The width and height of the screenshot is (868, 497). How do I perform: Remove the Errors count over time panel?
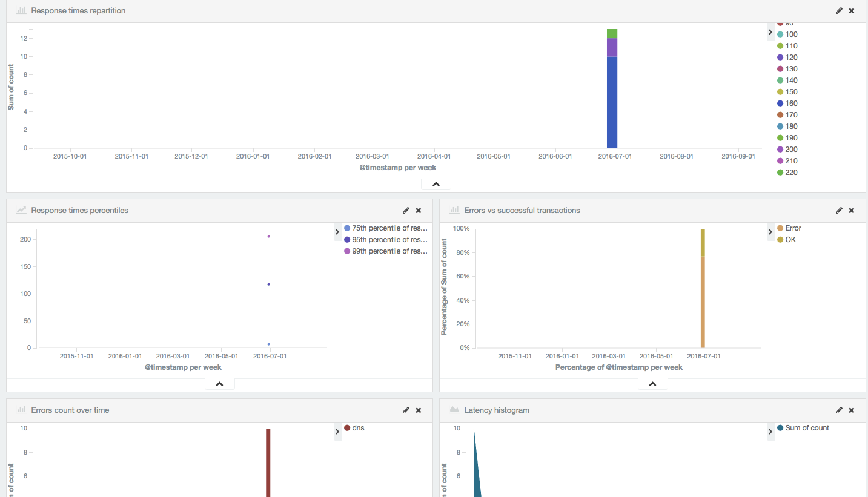tap(419, 410)
